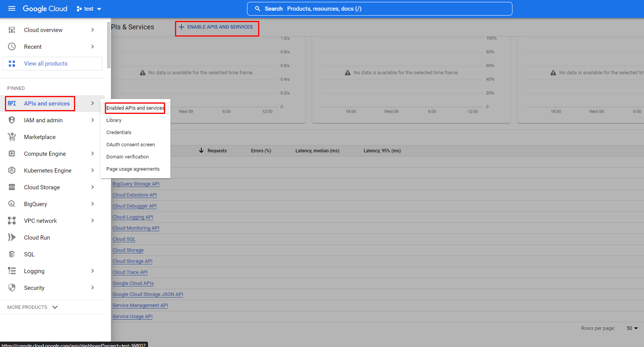
Task: Sort by Latency, median (ms) column header
Action: tap(317, 151)
